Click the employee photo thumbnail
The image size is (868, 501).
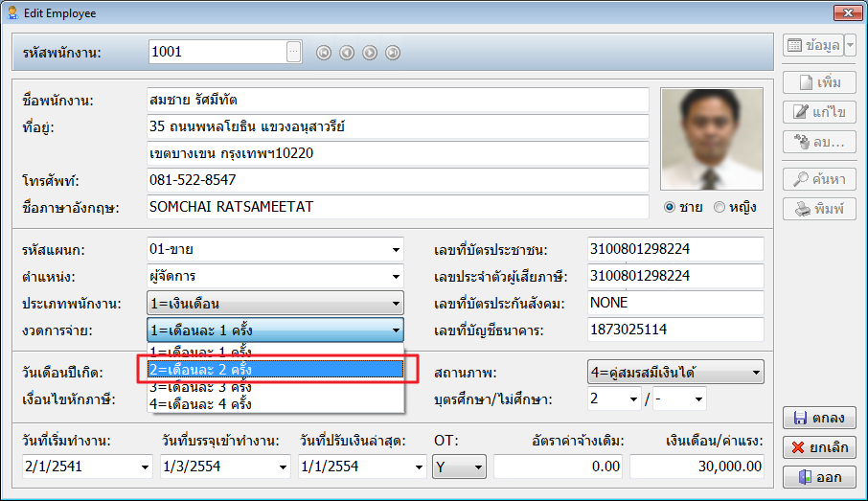(712, 140)
